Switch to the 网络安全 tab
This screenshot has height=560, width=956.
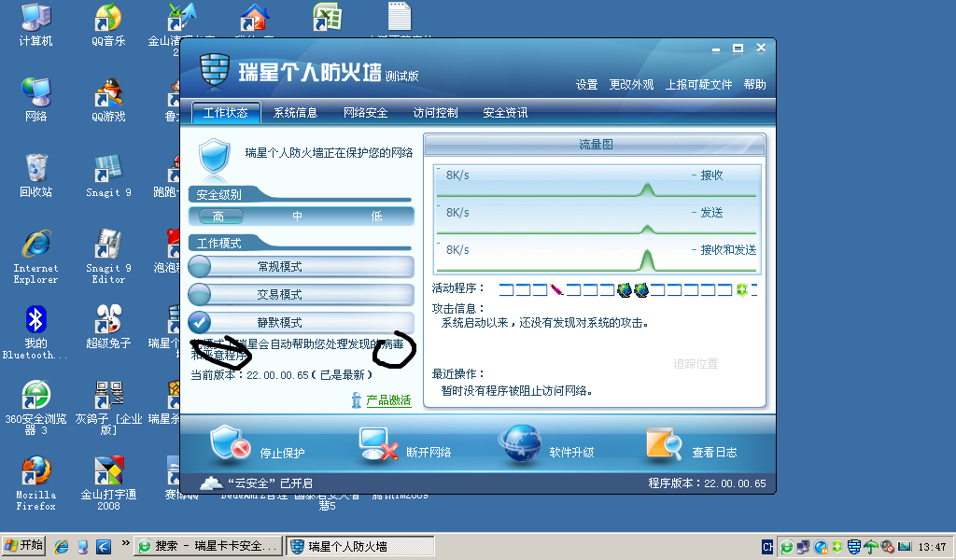pos(365,113)
